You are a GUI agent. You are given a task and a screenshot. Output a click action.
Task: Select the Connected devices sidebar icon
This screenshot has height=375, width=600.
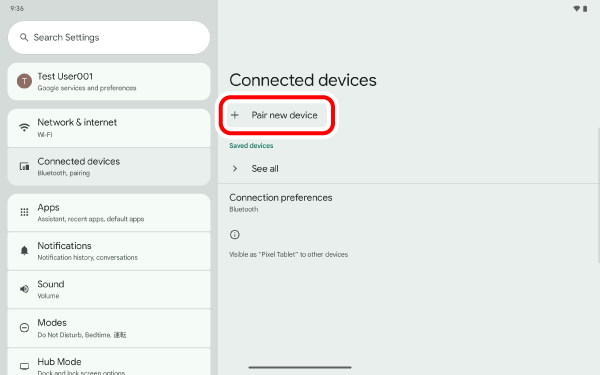pos(24,166)
